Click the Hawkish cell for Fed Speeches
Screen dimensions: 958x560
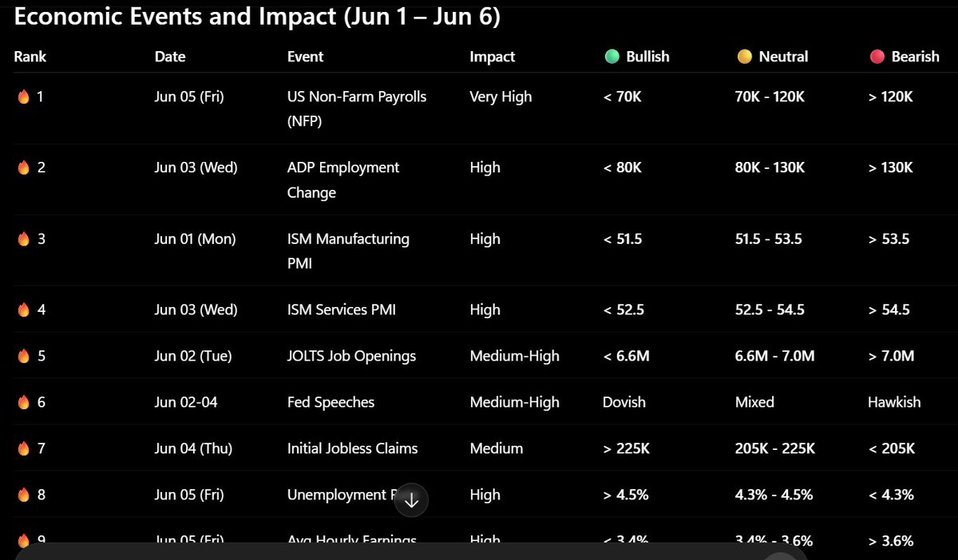894,402
